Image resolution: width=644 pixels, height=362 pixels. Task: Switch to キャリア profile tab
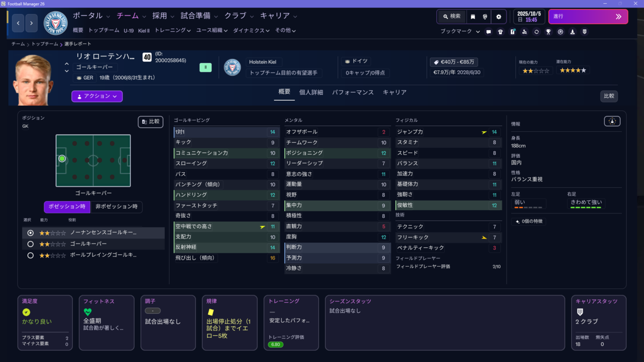click(x=394, y=92)
